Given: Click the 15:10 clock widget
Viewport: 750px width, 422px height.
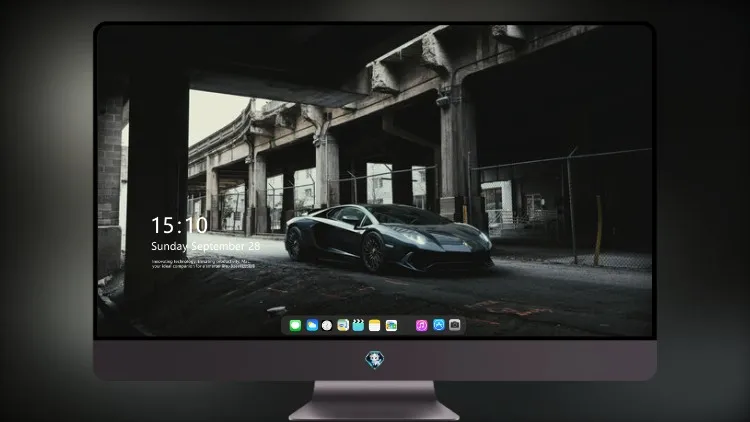Looking at the screenshot, I should (179, 225).
